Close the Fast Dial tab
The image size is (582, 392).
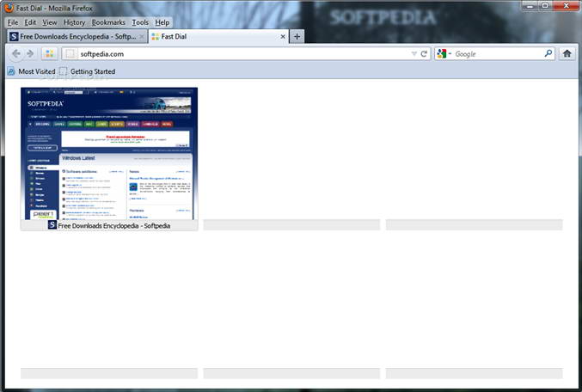(283, 37)
